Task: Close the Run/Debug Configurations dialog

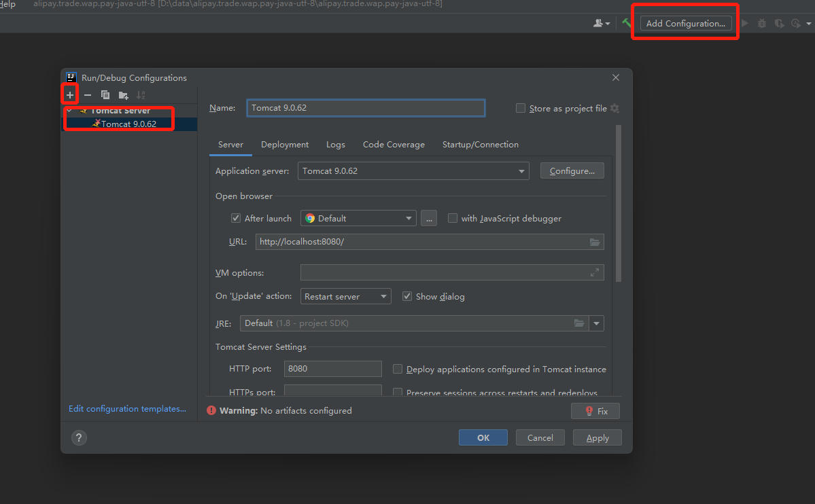Action: (x=616, y=77)
